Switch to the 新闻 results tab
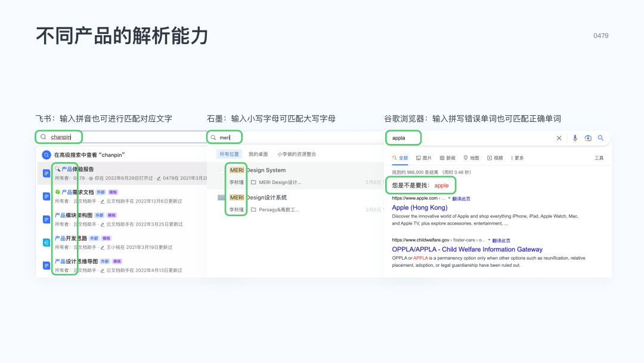 click(x=448, y=158)
